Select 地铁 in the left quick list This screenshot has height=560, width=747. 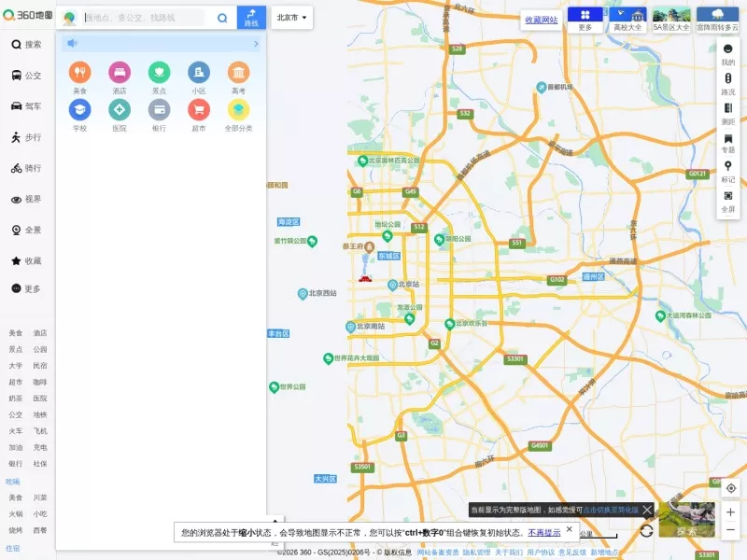tap(40, 414)
